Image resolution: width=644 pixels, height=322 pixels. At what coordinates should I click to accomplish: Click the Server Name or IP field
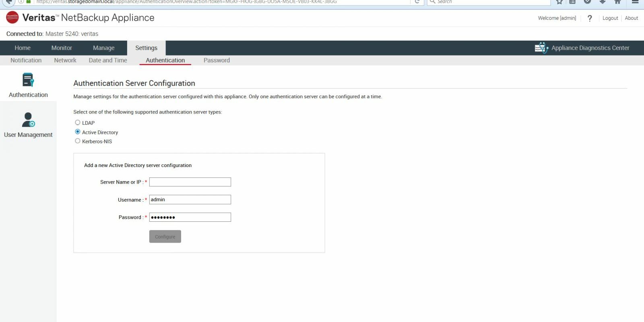click(190, 182)
